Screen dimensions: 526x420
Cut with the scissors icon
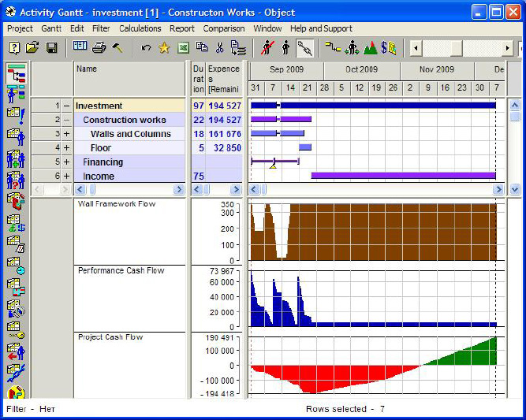[220, 47]
